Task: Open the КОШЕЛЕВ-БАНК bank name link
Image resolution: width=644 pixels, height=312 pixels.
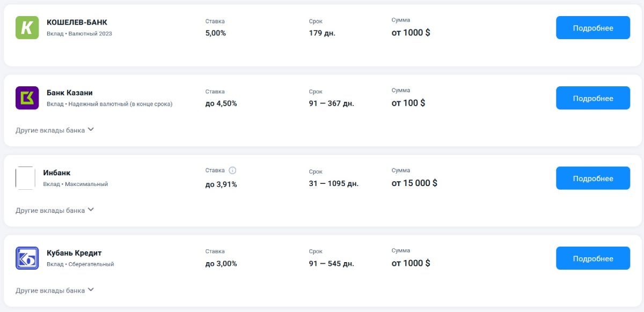Action: click(x=77, y=23)
